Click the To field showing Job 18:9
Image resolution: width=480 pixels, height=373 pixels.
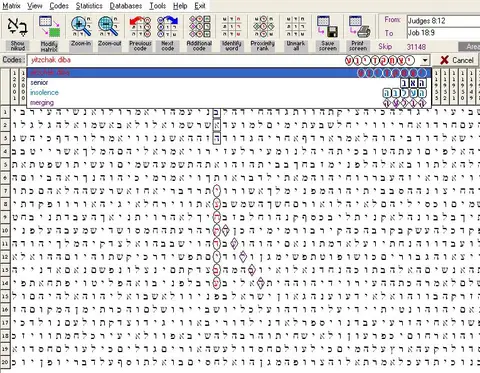pyautogui.click(x=443, y=33)
